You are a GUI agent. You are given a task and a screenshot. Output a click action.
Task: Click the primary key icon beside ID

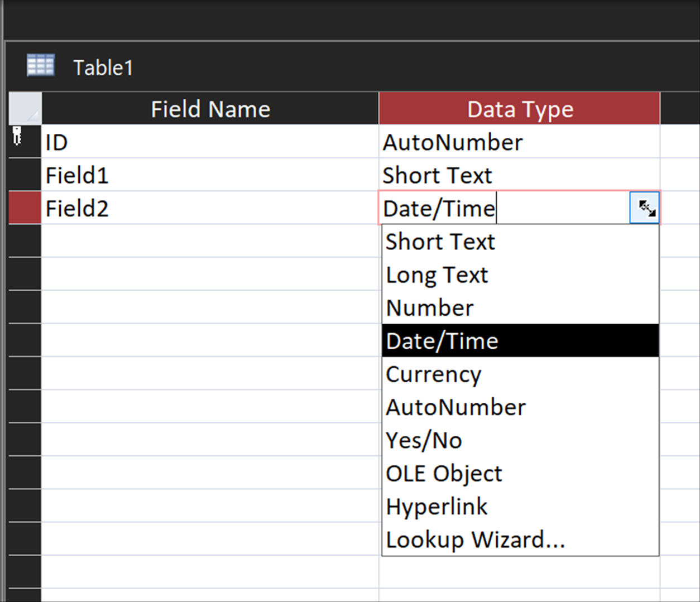pyautogui.click(x=17, y=136)
